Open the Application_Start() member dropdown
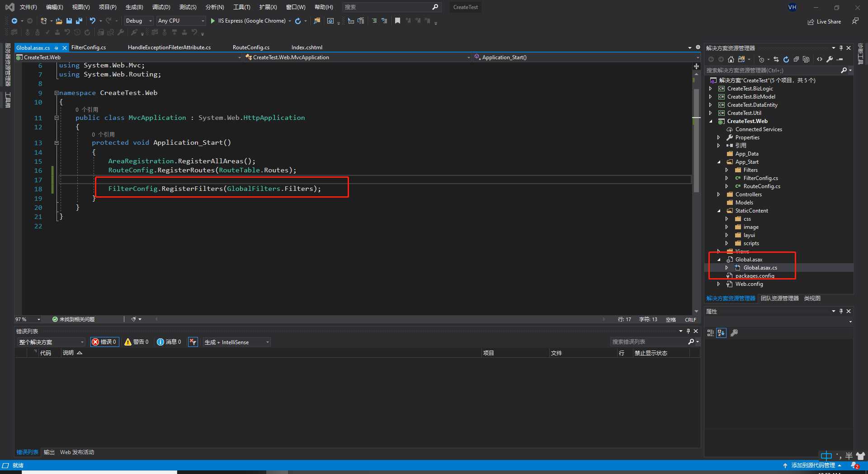Screen dimensions: 868x474 pyautogui.click(x=587, y=57)
